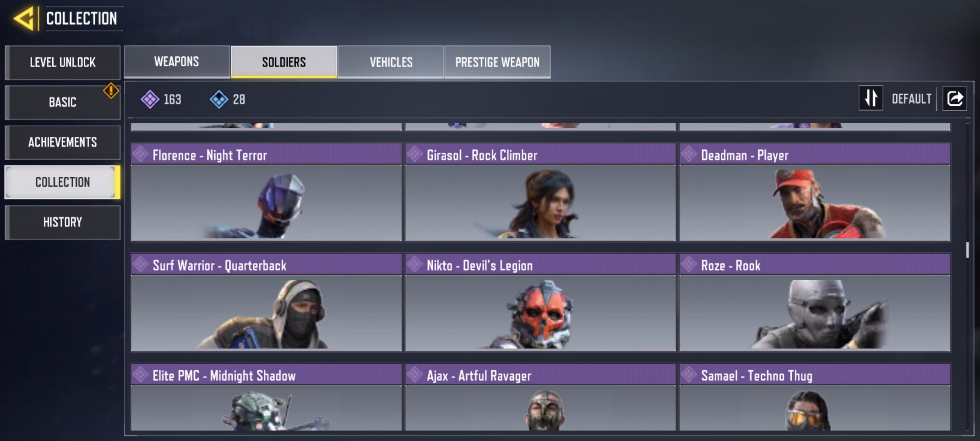Click the share export icon

click(955, 98)
